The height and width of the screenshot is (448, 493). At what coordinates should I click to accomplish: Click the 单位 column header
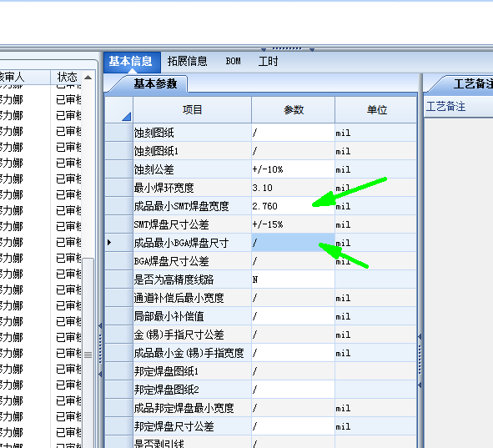point(376,110)
